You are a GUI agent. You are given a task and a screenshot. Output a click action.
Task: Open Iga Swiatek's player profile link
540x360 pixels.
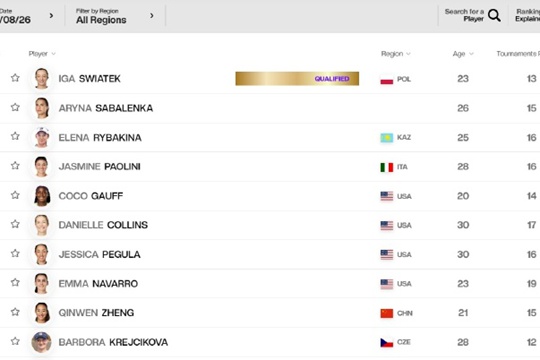click(x=90, y=79)
